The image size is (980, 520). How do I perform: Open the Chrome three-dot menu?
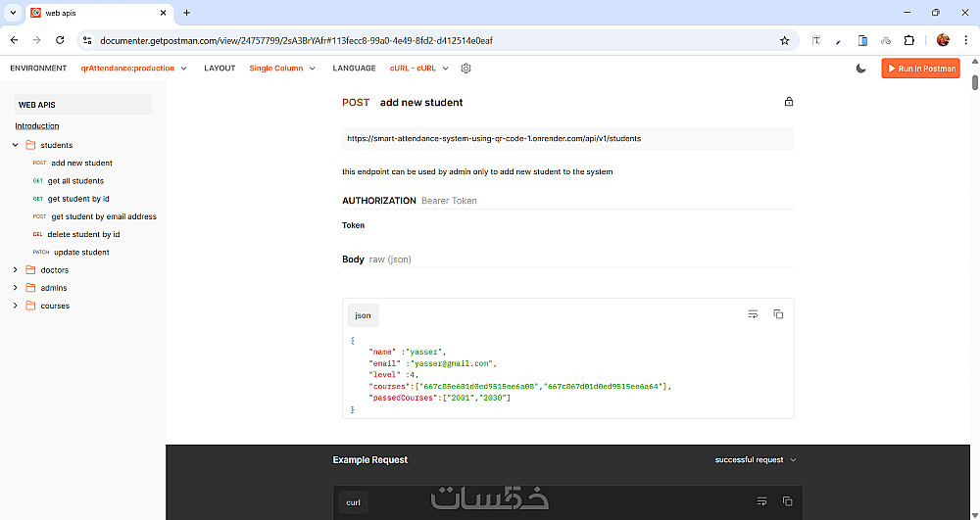click(x=965, y=40)
